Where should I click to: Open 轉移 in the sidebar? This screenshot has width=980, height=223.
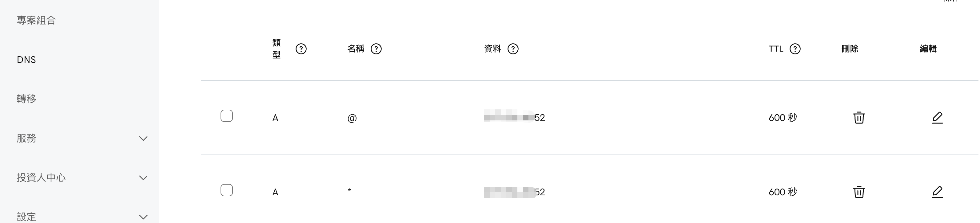click(x=27, y=99)
